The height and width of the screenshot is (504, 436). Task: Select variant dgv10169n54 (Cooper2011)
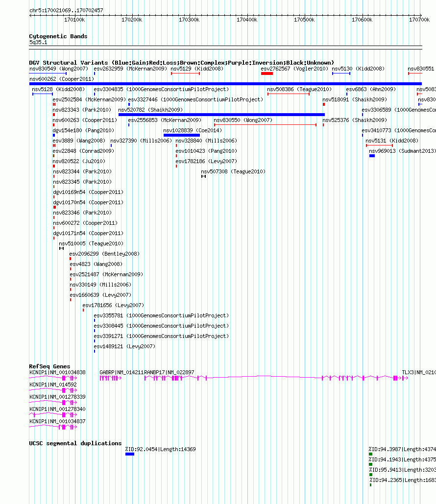click(88, 192)
